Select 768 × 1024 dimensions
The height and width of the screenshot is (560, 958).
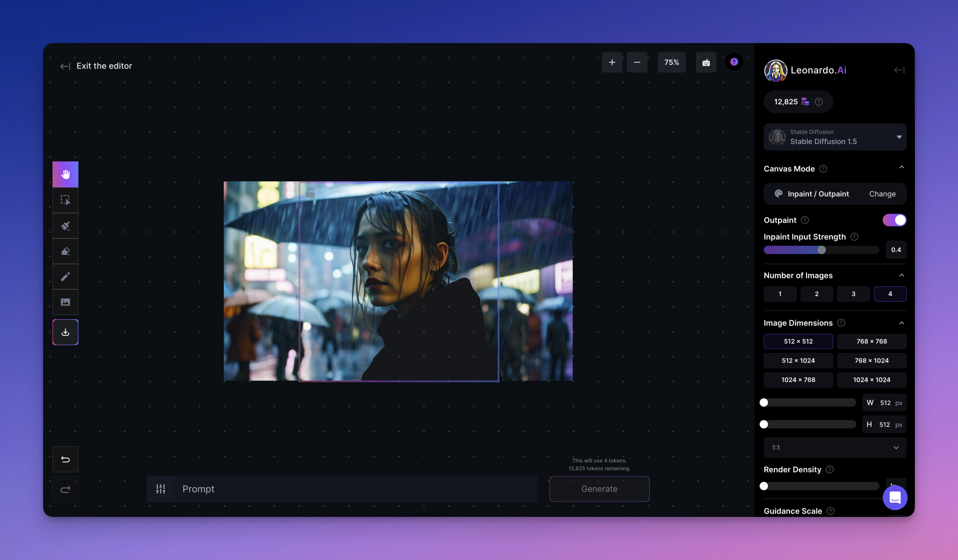(x=872, y=361)
